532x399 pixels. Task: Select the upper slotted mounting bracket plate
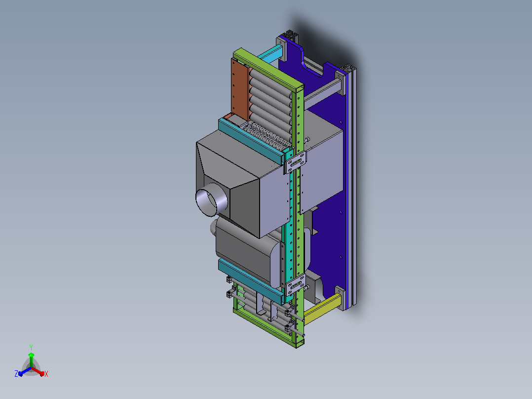pos(296,162)
